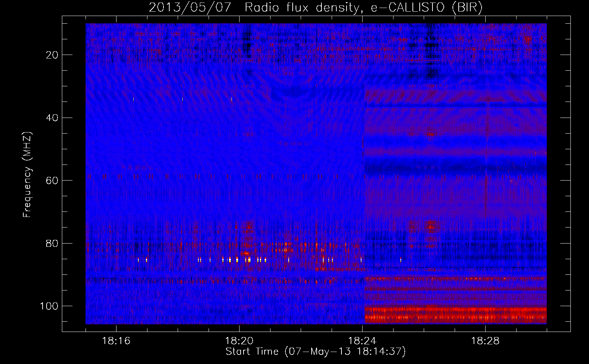Click the plot title '2013/05/07 Radio flux density, e-CALLISTO (BIR)'
This screenshot has height=364, width=589.
pos(316,7)
